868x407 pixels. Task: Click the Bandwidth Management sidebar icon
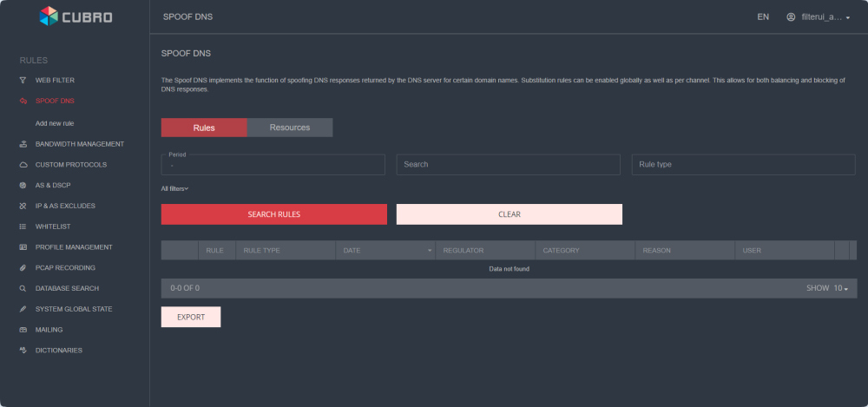coord(23,144)
